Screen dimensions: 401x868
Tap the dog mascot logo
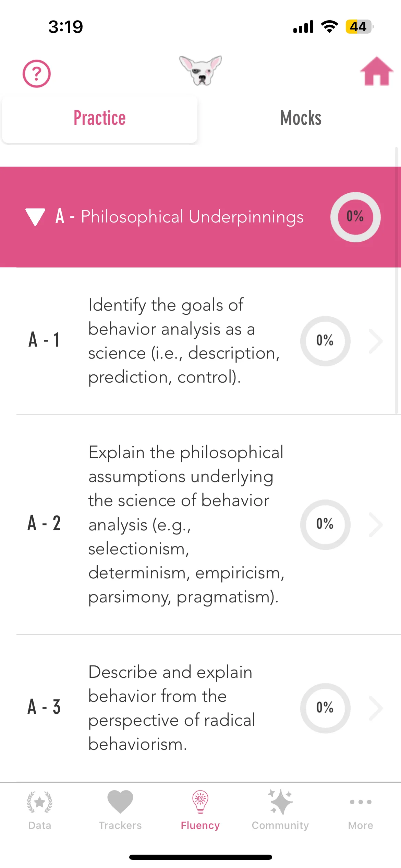tap(200, 71)
